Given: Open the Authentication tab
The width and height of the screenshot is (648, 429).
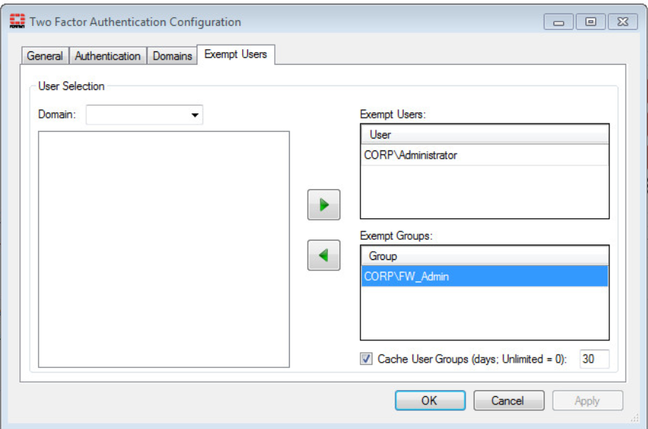Looking at the screenshot, I should pyautogui.click(x=107, y=56).
